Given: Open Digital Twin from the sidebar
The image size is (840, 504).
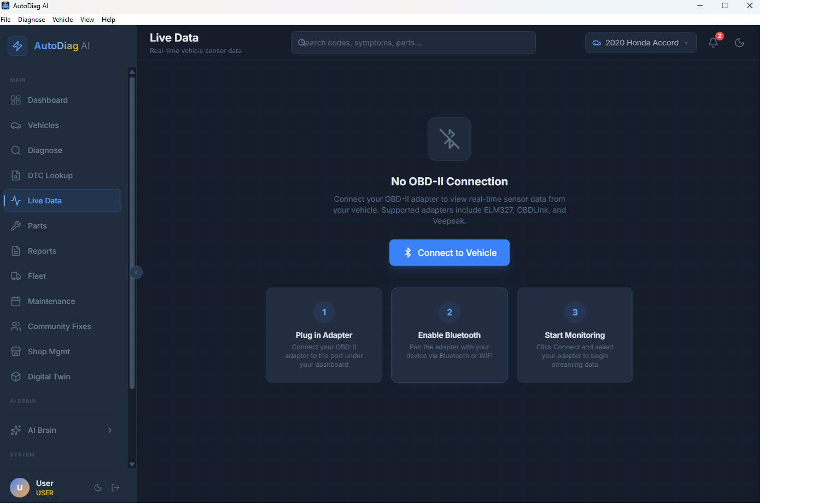Looking at the screenshot, I should point(49,377).
